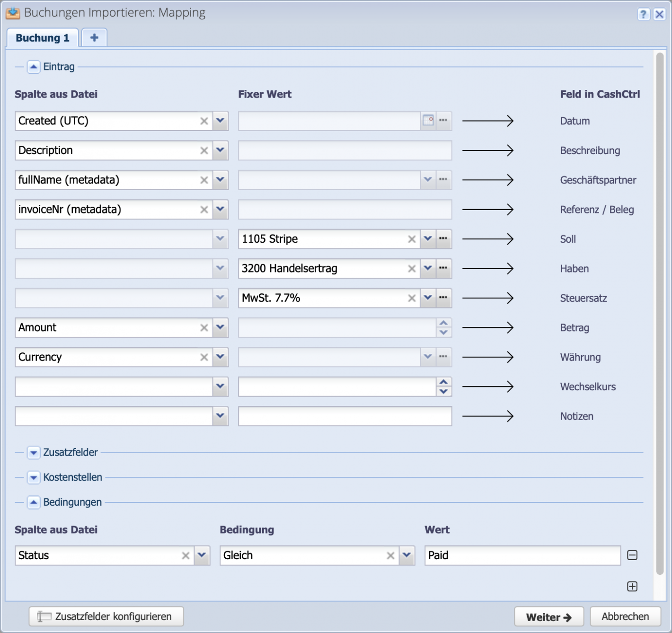
Task: Open the calendar picker for the Datum field
Action: coord(429,121)
